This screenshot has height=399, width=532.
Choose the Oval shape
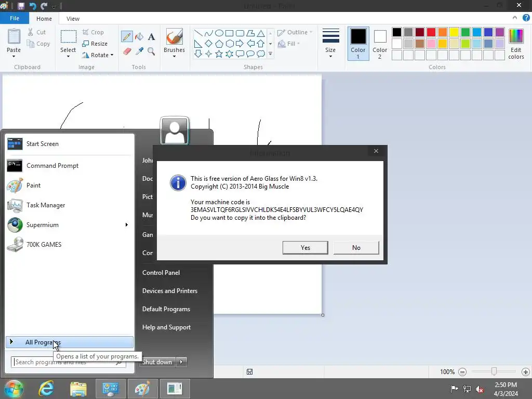[219, 33]
